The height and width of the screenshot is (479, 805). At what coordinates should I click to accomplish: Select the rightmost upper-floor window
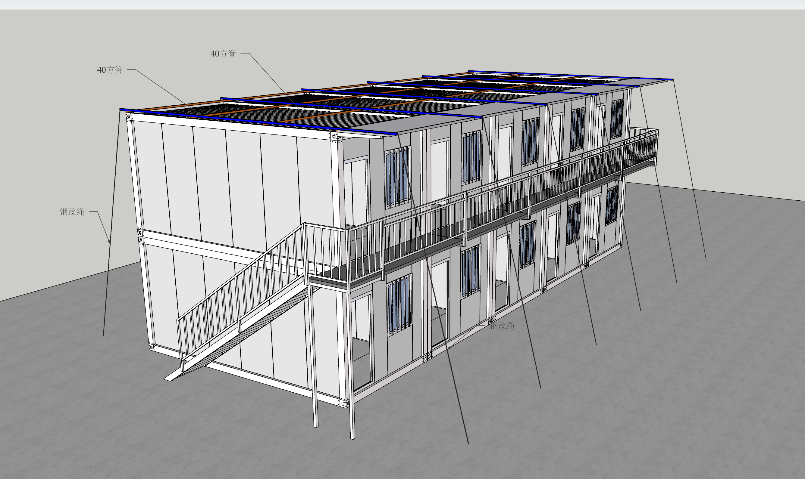coord(617,117)
